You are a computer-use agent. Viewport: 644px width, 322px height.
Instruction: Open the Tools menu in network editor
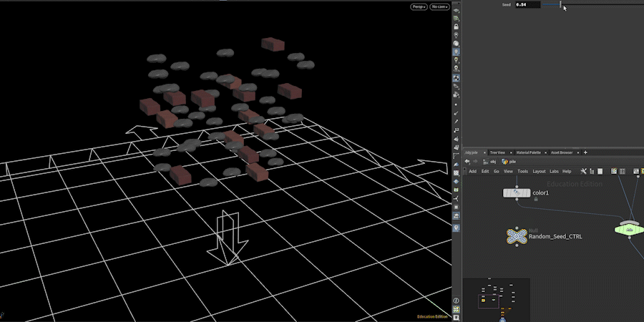point(522,171)
